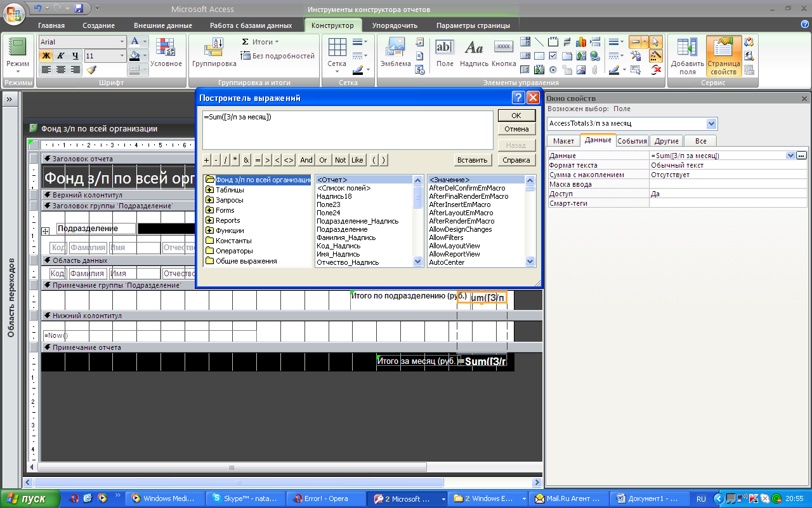Click the fill color bucket swatch

tap(134, 57)
